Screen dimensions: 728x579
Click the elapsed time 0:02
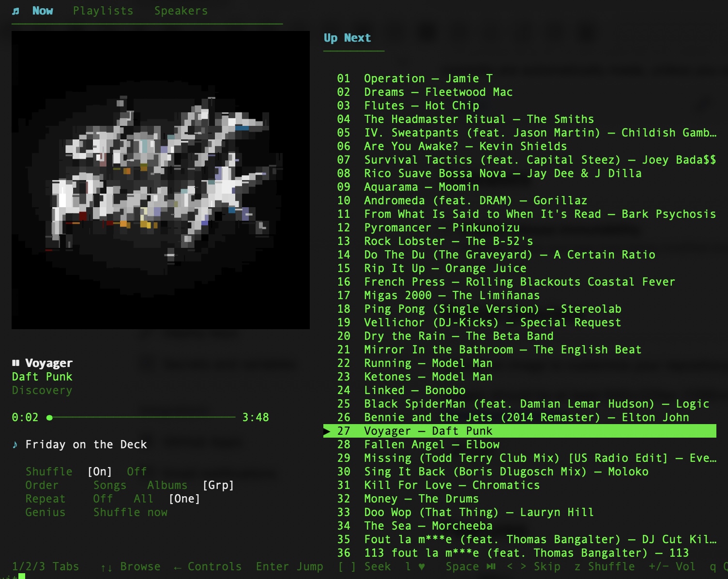(25, 417)
